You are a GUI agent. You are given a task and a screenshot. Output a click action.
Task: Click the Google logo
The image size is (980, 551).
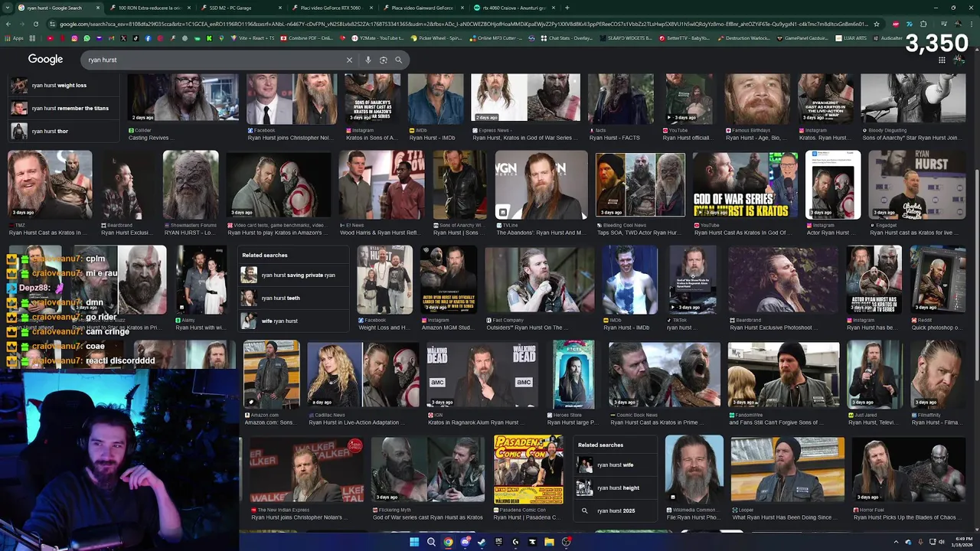tap(45, 59)
